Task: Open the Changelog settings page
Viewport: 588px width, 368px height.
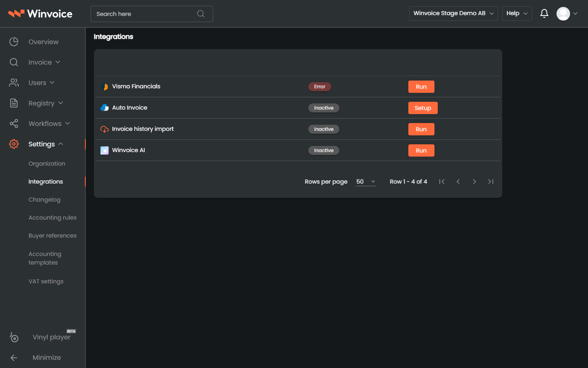Action: coord(45,200)
